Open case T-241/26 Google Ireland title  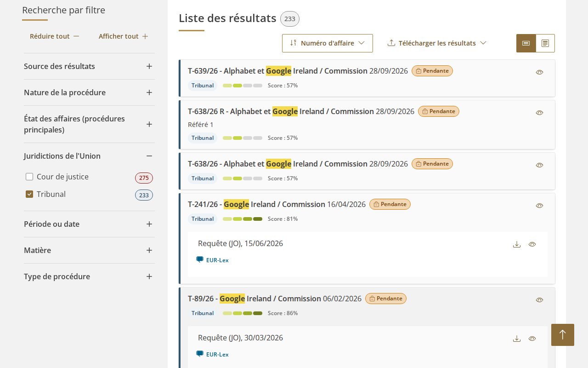coord(256,204)
